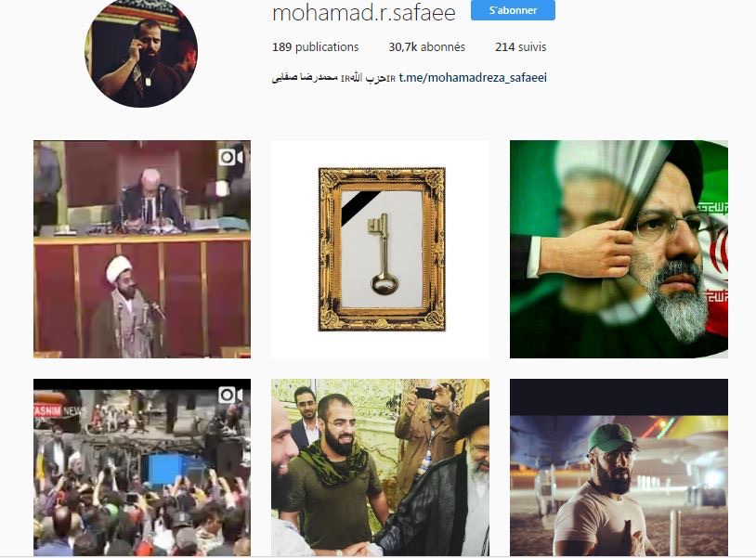Open the parliament speech video post
Image resolution: width=756 pixels, height=558 pixels.
pyautogui.click(x=142, y=249)
